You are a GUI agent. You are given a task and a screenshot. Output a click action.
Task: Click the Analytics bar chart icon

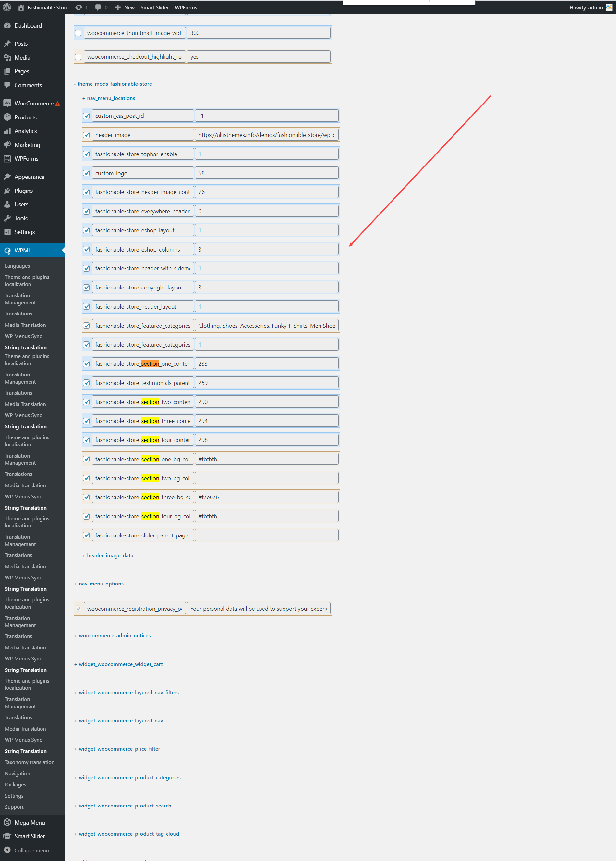coord(7,131)
